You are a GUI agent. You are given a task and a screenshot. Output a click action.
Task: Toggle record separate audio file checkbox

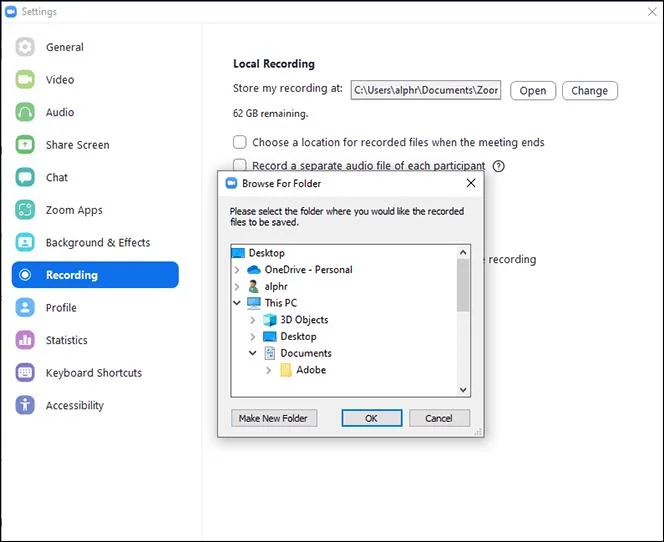pyautogui.click(x=240, y=164)
